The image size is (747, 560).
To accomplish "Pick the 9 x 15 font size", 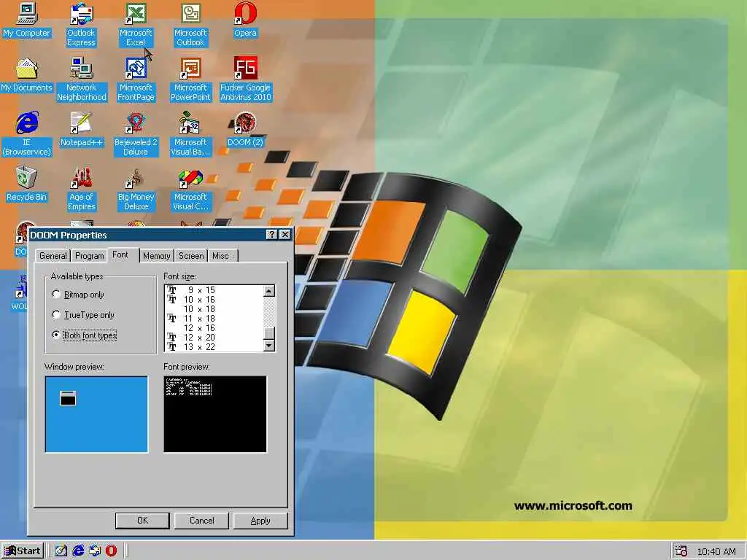I will (214, 290).
